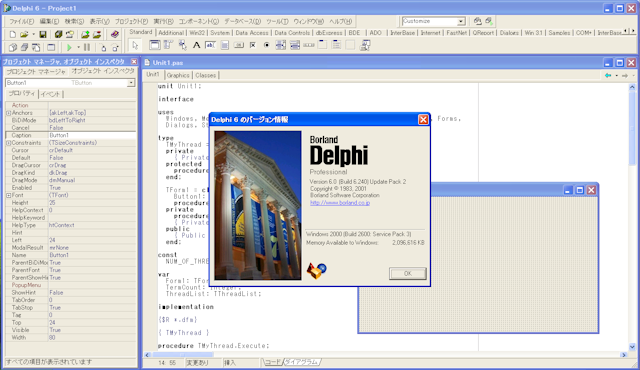Viewport: 640px width, 370px height.
Task: Select the RadioButton component icon
Action: (267, 45)
